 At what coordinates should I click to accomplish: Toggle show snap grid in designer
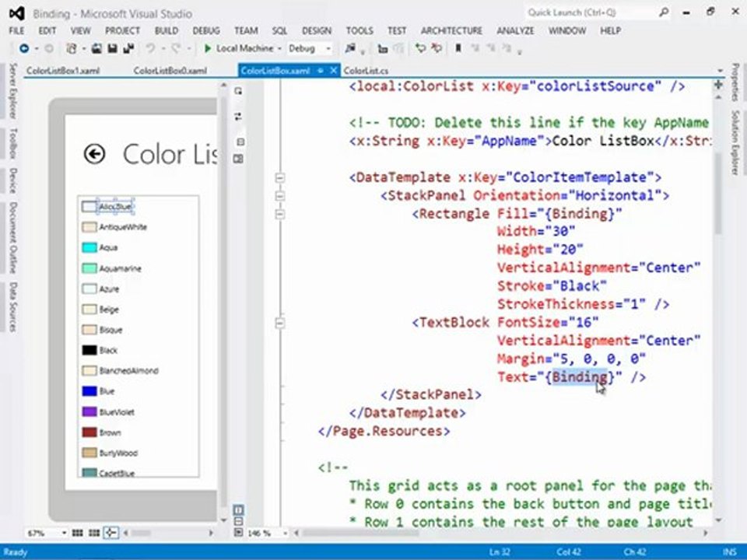(x=78, y=533)
